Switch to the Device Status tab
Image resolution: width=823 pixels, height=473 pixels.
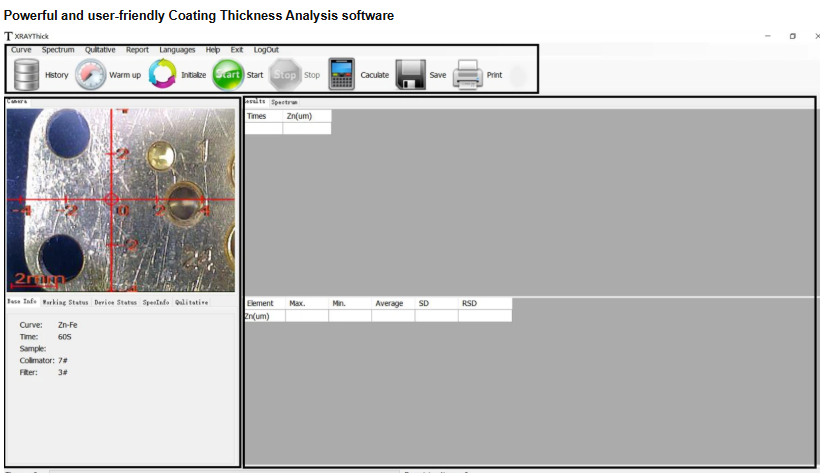(x=115, y=302)
